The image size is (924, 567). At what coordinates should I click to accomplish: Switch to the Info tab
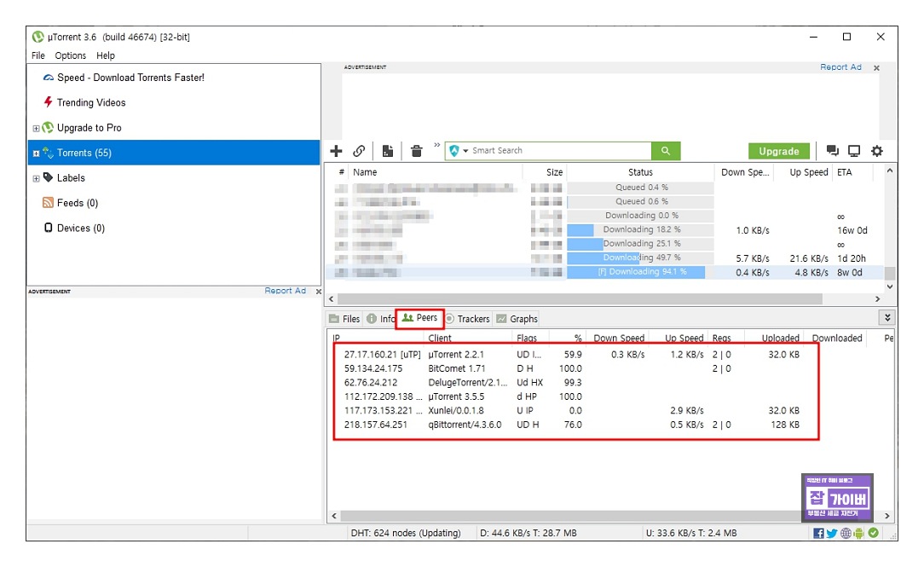[380, 319]
